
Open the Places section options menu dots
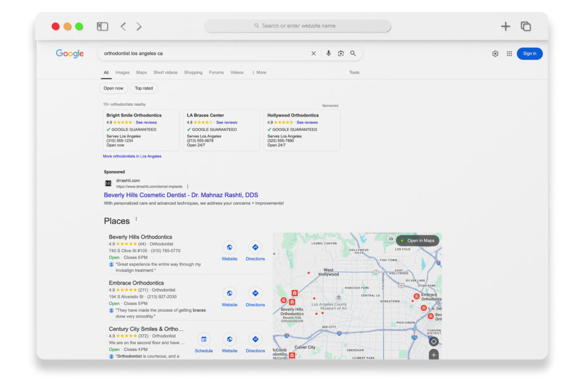(x=136, y=219)
